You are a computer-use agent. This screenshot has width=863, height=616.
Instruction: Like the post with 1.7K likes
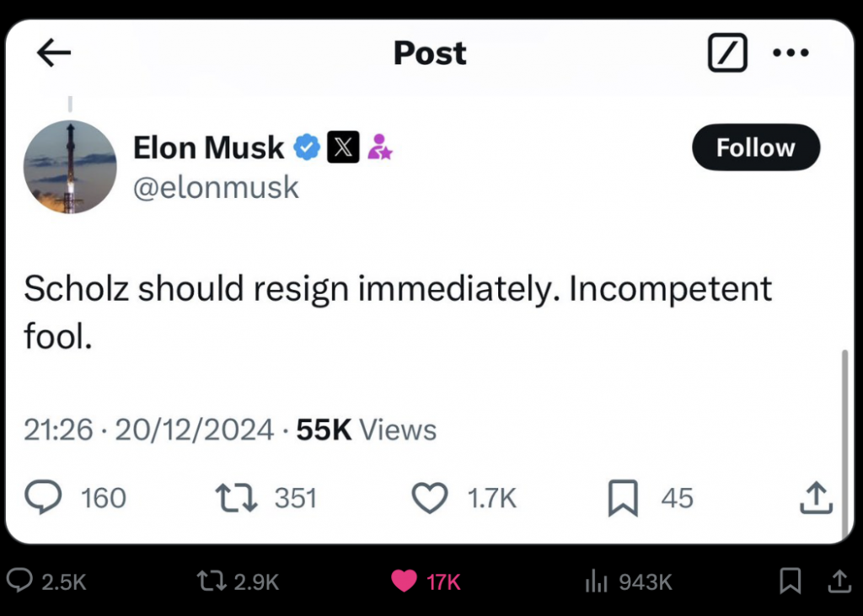pyautogui.click(x=430, y=498)
